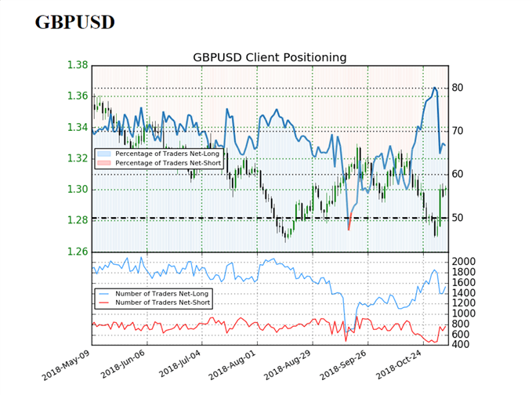The width and height of the screenshot is (532, 395).
Task: Click the Percentage of Traders Net-Short legend label
Action: 168,163
